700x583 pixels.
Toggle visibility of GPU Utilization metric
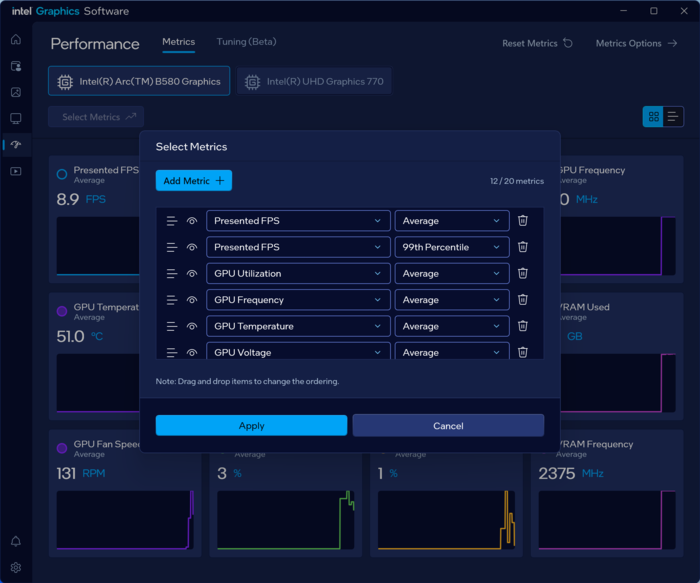pos(192,273)
